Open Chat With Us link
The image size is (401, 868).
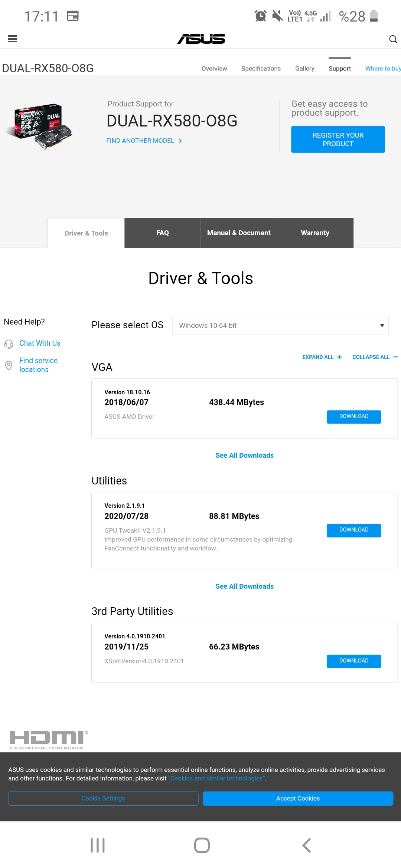(40, 343)
